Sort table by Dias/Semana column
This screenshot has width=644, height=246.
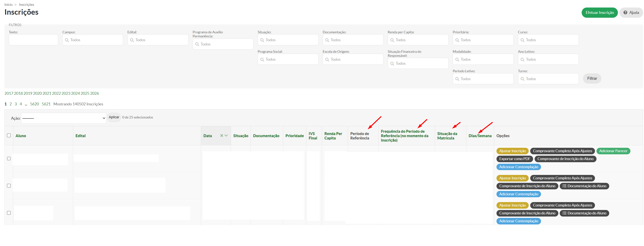click(480, 136)
